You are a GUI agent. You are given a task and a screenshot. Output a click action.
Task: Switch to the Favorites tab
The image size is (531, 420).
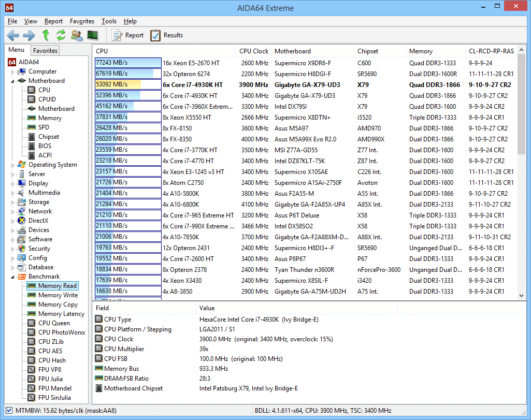[x=45, y=50]
